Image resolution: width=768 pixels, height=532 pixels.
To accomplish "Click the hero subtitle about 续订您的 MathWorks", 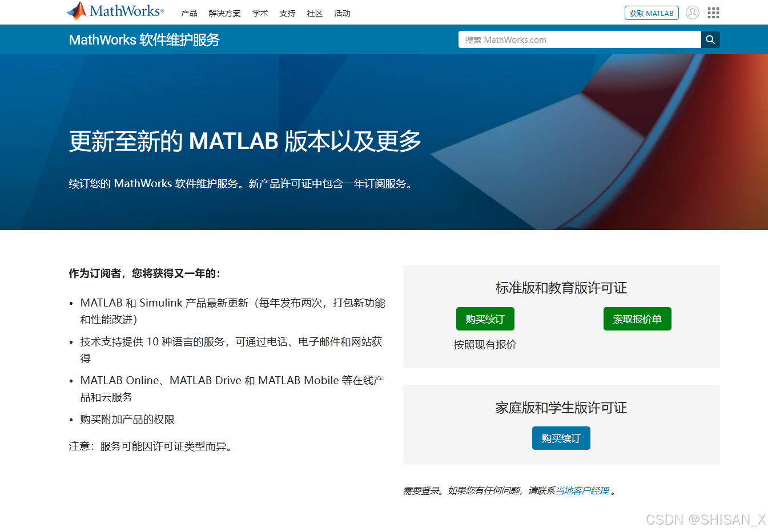I will pyautogui.click(x=242, y=184).
